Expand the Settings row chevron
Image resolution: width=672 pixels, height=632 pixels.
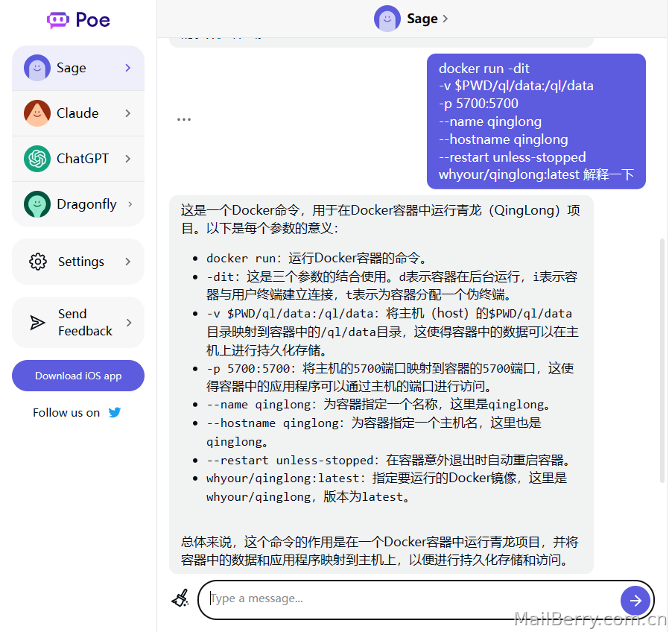tap(127, 262)
